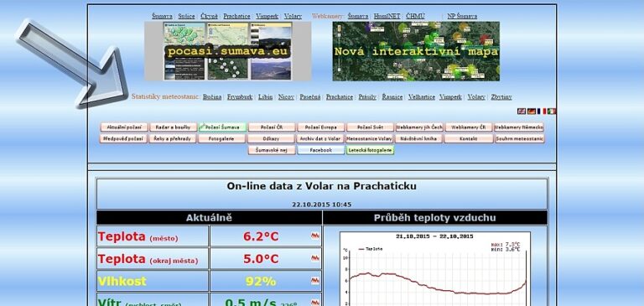The height and width of the screenshot is (306, 644).
Task: Open graph icon for Teplota (město) row
Action: pyautogui.click(x=315, y=236)
